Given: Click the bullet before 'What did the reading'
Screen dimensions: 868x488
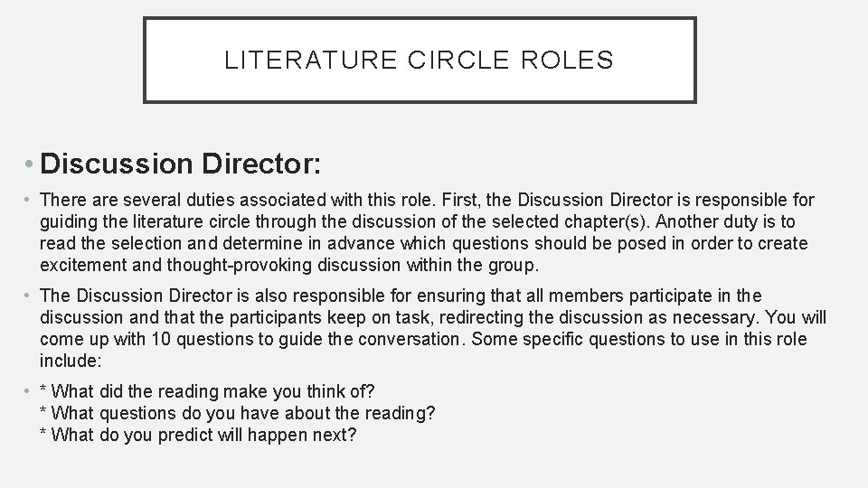Looking at the screenshot, I should [x=26, y=391].
